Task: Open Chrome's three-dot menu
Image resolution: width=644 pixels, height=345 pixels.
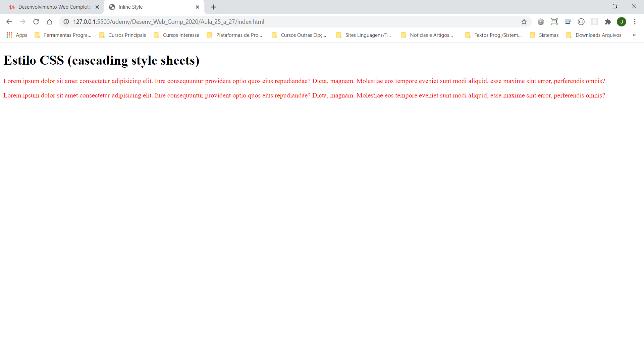Action: [635, 22]
